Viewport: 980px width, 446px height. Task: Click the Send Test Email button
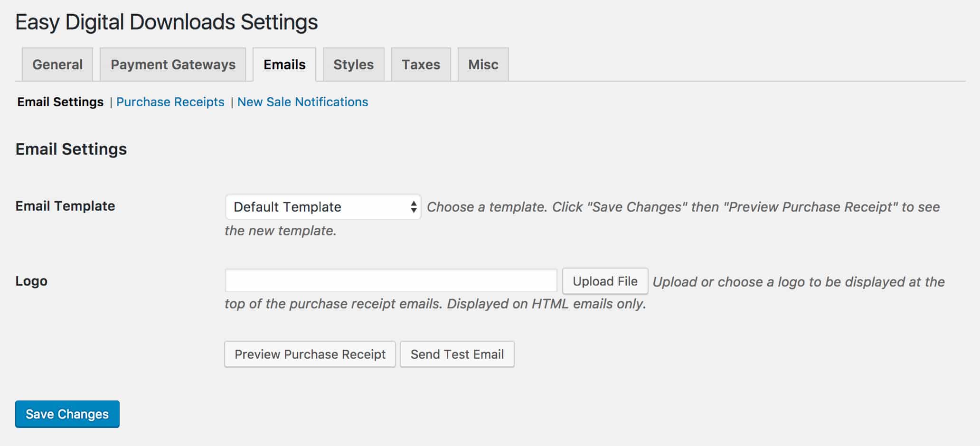point(457,354)
